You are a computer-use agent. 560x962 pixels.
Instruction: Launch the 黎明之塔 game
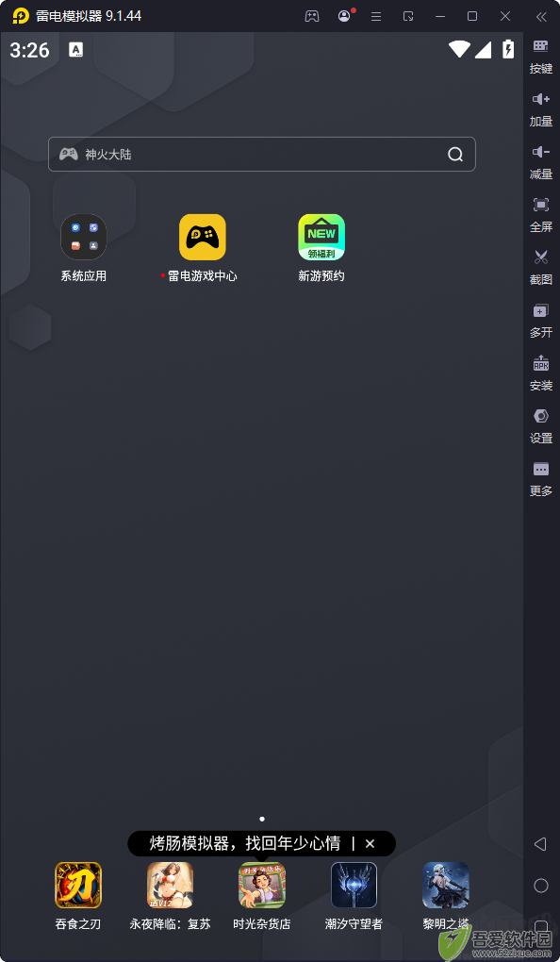coord(446,896)
